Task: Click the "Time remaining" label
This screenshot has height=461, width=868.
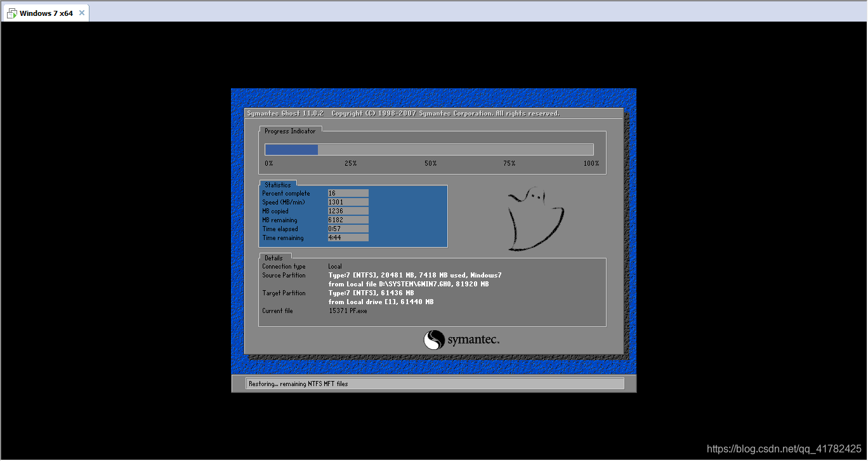Action: tap(283, 237)
